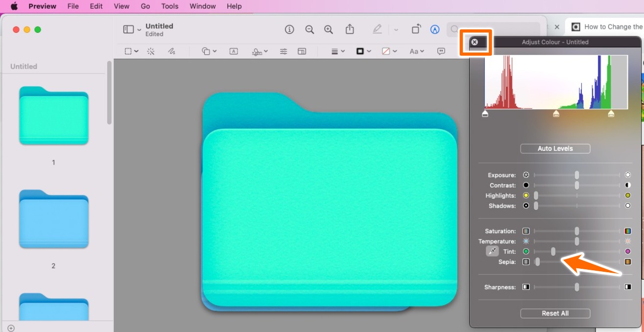The image size is (644, 332).
Task: Click the aperture icon left of Exposure
Action: [x=526, y=175]
